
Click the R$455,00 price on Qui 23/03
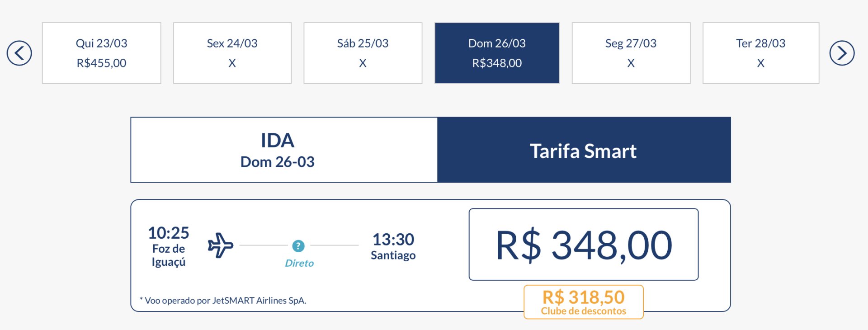point(102,63)
